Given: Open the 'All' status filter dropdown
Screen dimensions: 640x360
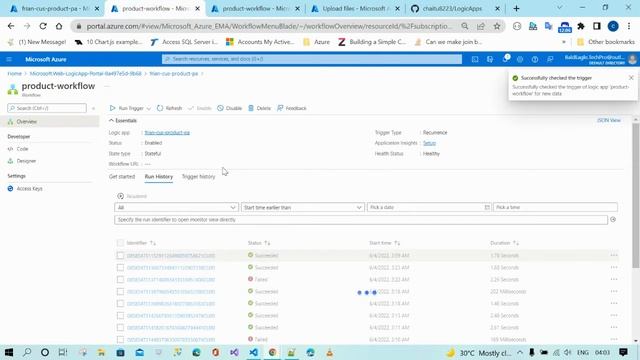Looking at the screenshot, I should [176, 207].
